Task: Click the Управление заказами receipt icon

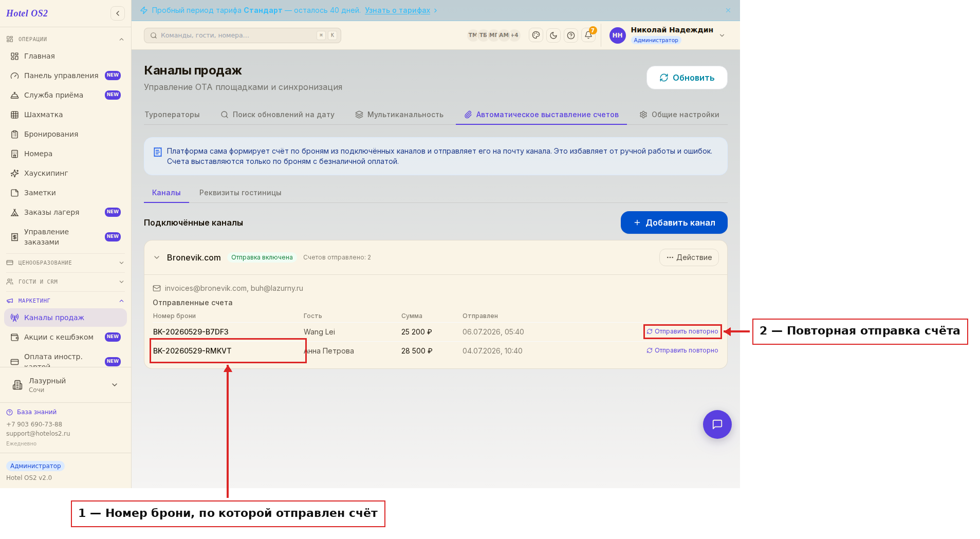Action: click(x=14, y=237)
